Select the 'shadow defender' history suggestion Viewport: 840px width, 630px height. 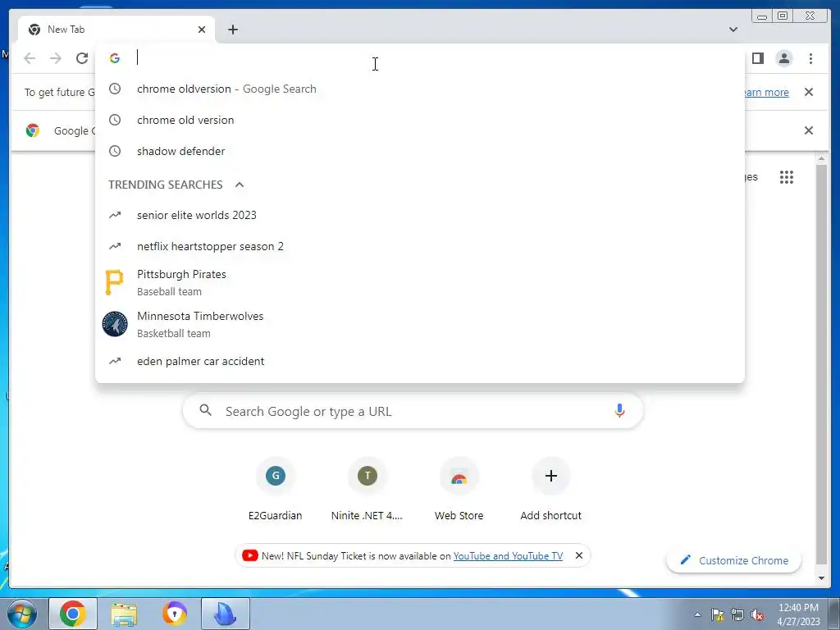tap(419, 151)
